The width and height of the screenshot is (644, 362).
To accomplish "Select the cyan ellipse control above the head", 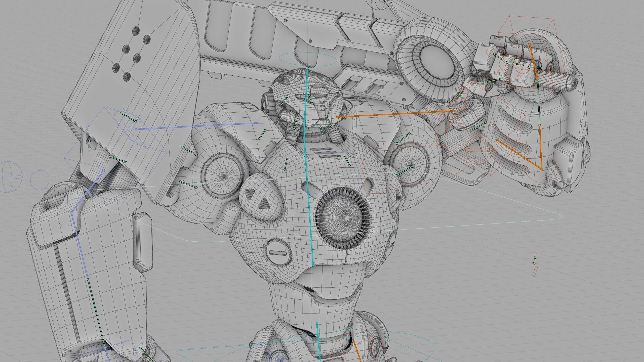I will (308, 60).
